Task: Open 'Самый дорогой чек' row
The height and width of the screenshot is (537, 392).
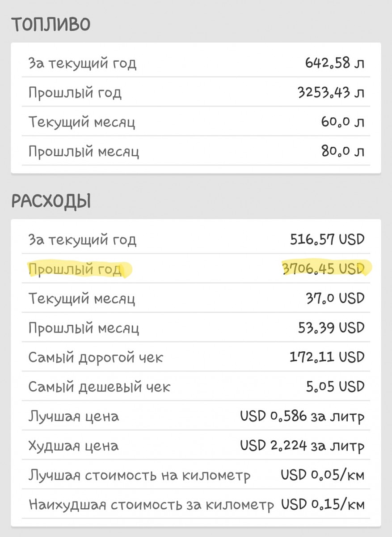Action: 196,358
